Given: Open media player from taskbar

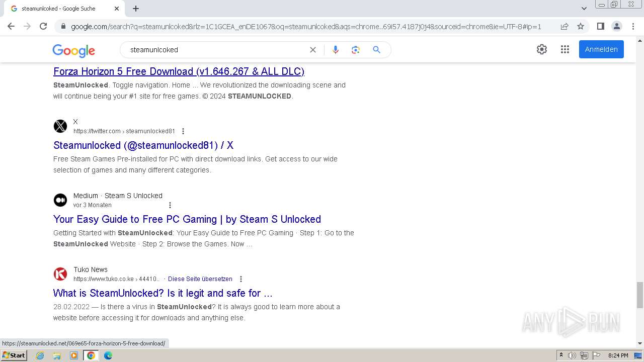Looking at the screenshot, I should (x=74, y=355).
